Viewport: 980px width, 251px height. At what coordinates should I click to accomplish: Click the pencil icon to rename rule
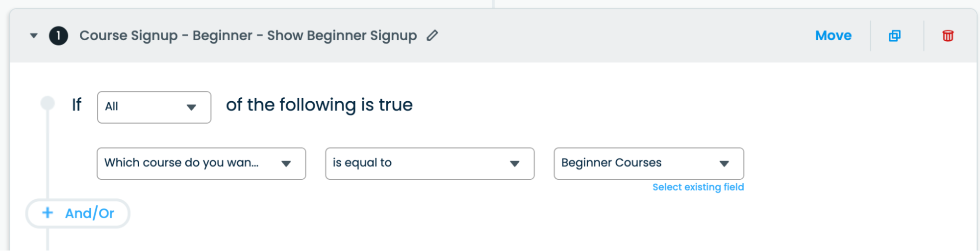(x=432, y=36)
